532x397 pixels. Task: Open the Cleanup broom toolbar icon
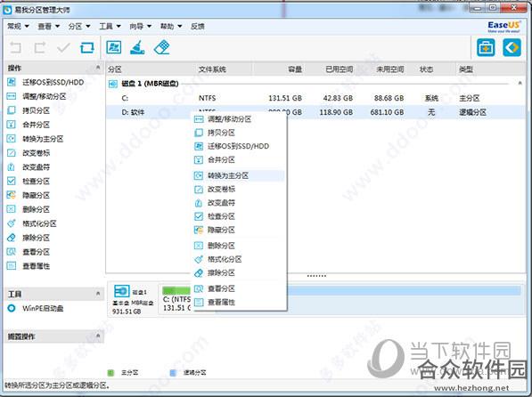[x=137, y=47]
